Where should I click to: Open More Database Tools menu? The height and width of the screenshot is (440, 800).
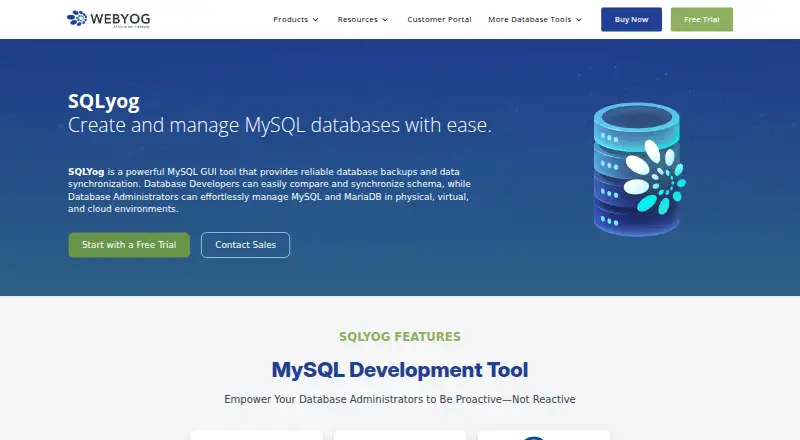[530, 19]
